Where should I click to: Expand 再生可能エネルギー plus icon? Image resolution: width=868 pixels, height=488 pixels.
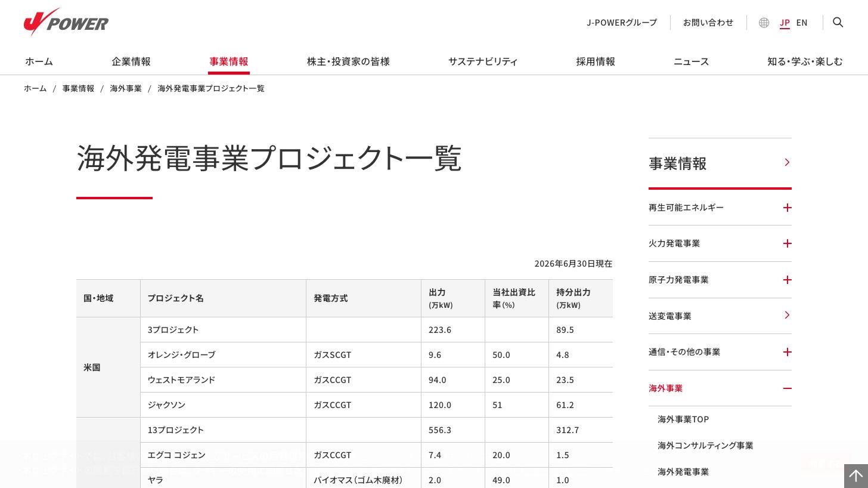pos(787,208)
